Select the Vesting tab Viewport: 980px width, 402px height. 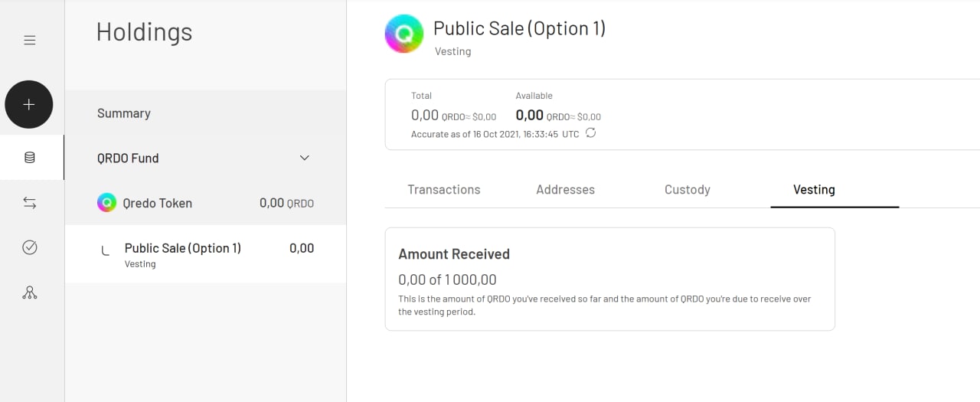point(814,190)
